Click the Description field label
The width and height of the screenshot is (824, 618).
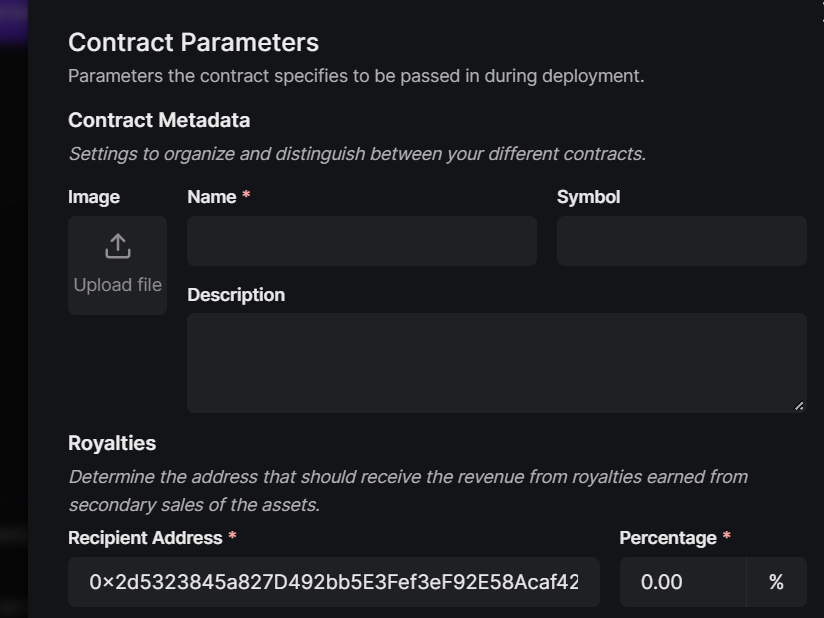[x=236, y=295]
